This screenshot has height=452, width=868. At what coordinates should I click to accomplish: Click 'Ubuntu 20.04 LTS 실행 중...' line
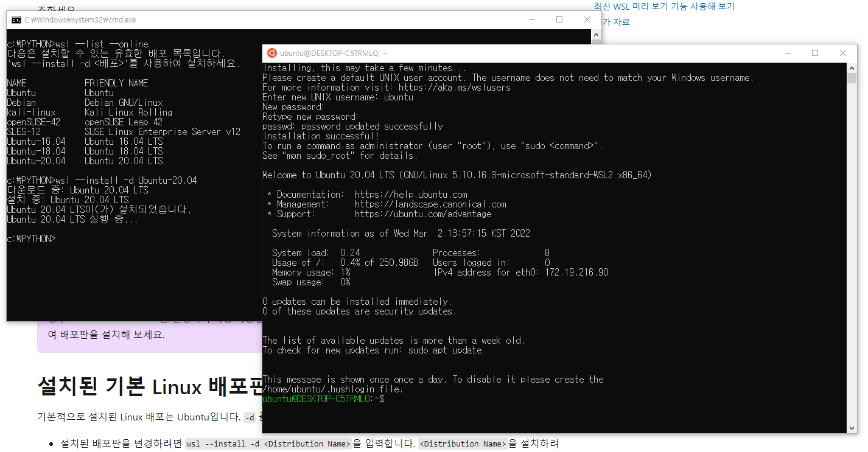72,219
